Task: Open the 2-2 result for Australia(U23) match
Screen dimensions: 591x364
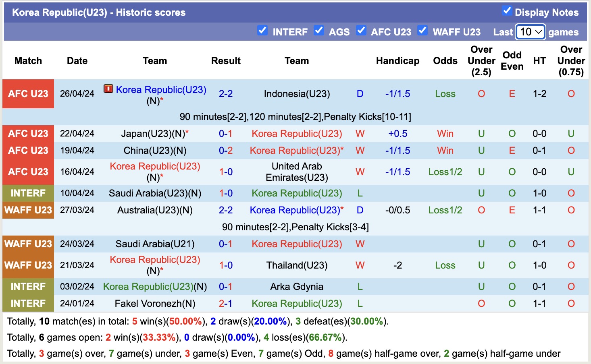Action: pos(226,210)
